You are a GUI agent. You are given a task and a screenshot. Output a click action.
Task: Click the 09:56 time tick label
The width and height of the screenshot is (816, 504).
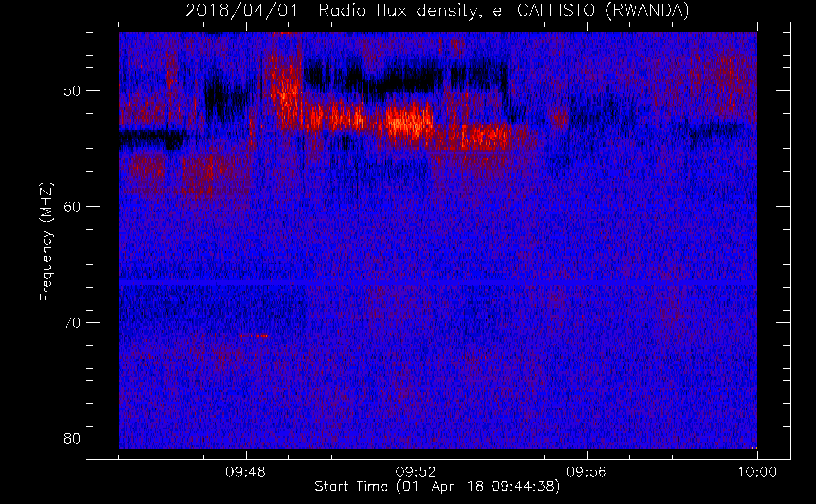coord(587,473)
